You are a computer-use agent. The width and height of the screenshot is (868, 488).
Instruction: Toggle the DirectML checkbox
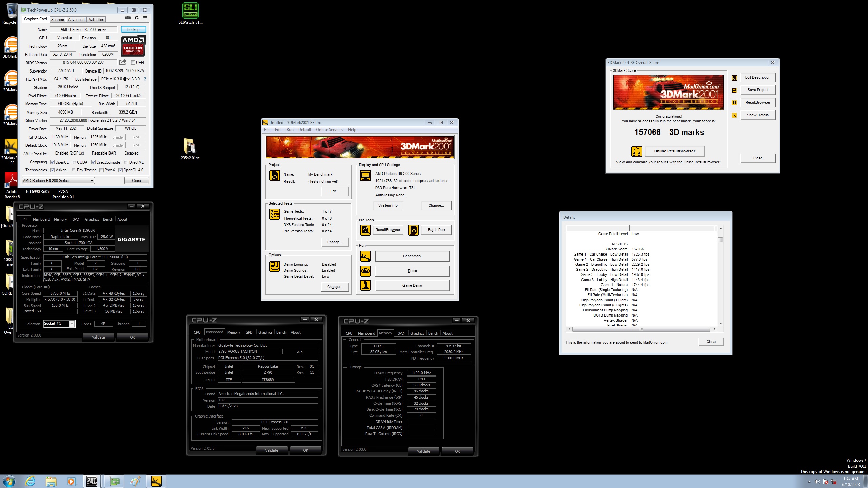(126, 162)
